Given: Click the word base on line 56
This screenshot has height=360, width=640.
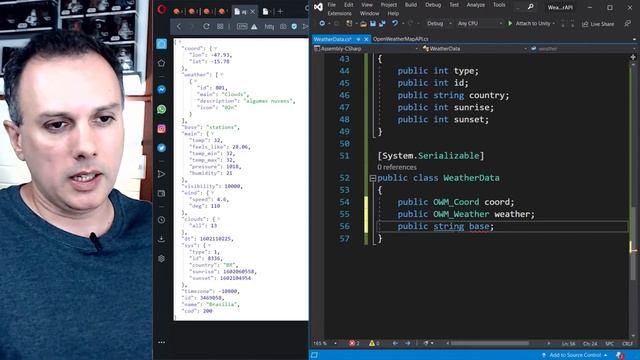Looking at the screenshot, I should pos(479,226).
